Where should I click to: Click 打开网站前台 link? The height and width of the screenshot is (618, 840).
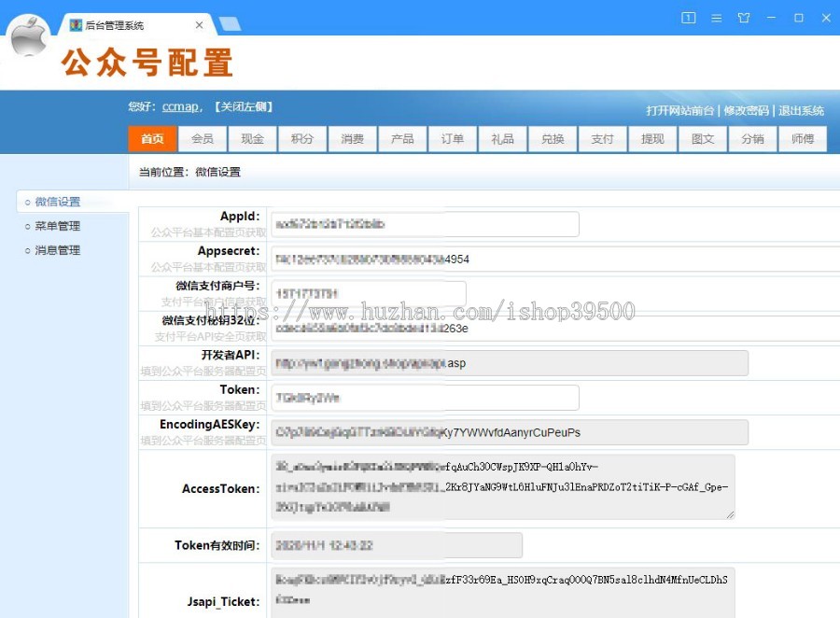pos(679,110)
